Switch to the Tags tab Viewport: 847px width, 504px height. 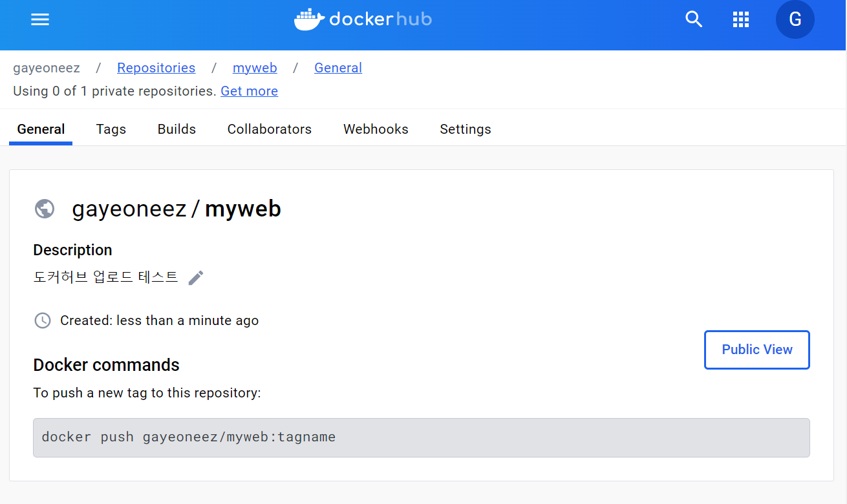pos(111,129)
